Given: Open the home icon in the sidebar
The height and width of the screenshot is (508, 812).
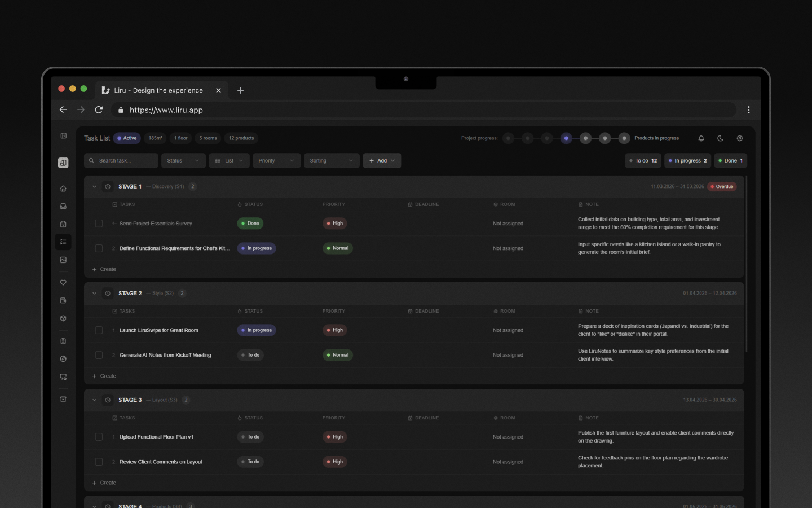Looking at the screenshot, I should (63, 188).
